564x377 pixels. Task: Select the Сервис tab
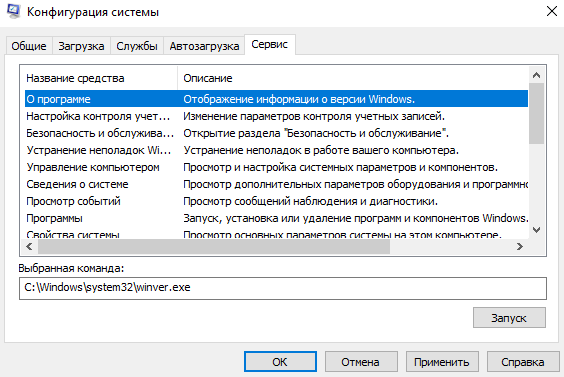[x=270, y=44]
